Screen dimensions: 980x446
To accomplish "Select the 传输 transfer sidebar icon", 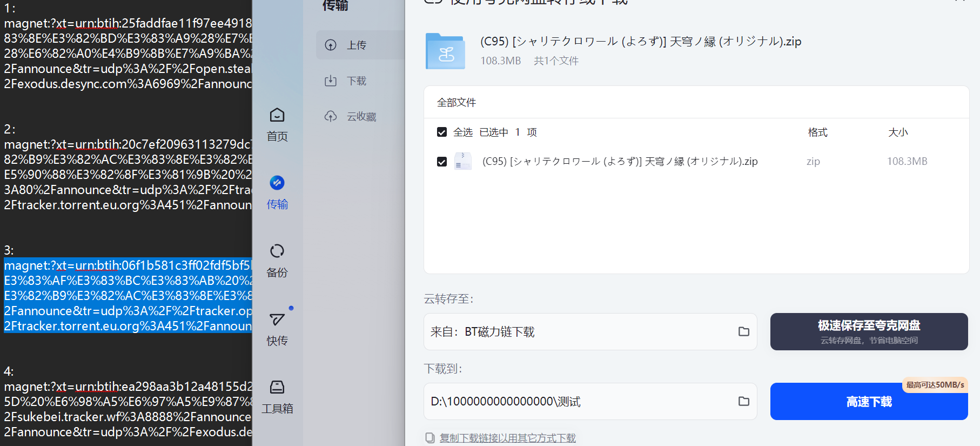I will point(277,192).
